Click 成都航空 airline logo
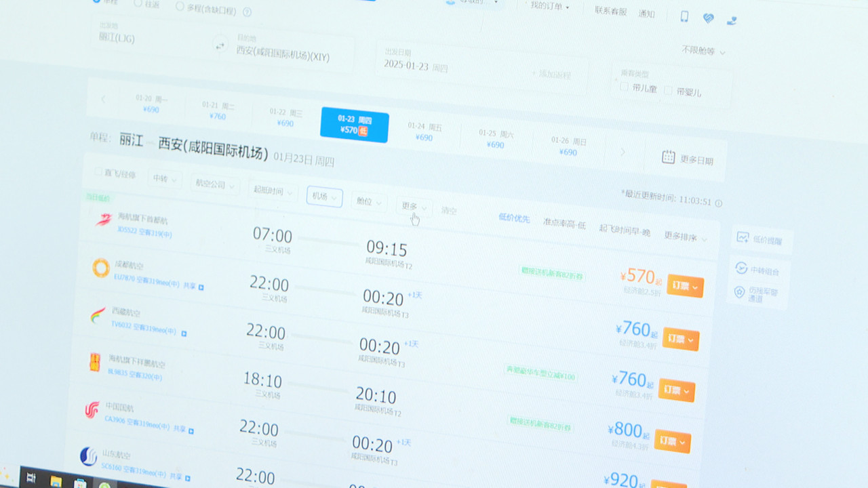The image size is (868, 488). pyautogui.click(x=100, y=268)
